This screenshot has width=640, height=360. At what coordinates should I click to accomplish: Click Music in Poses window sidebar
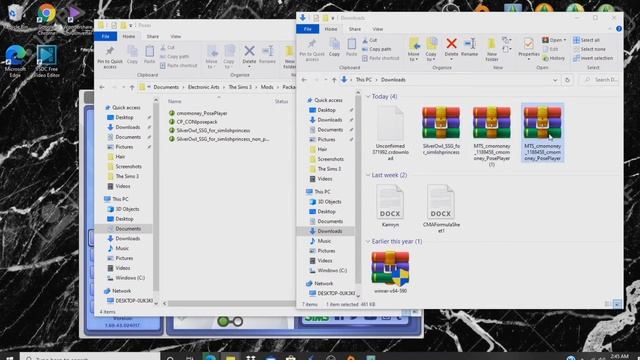pyautogui.click(x=118, y=248)
